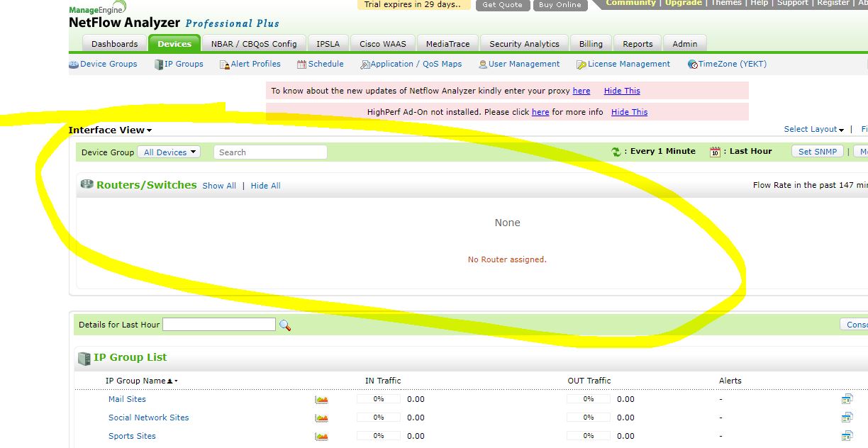The width and height of the screenshot is (868, 448).
Task: Open the Cisco WAAS tab
Action: click(x=383, y=44)
